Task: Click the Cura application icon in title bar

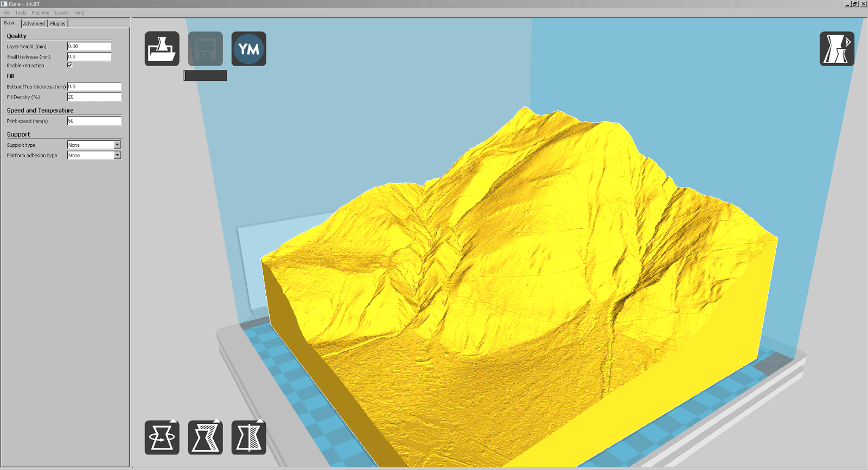Action: click(x=4, y=4)
